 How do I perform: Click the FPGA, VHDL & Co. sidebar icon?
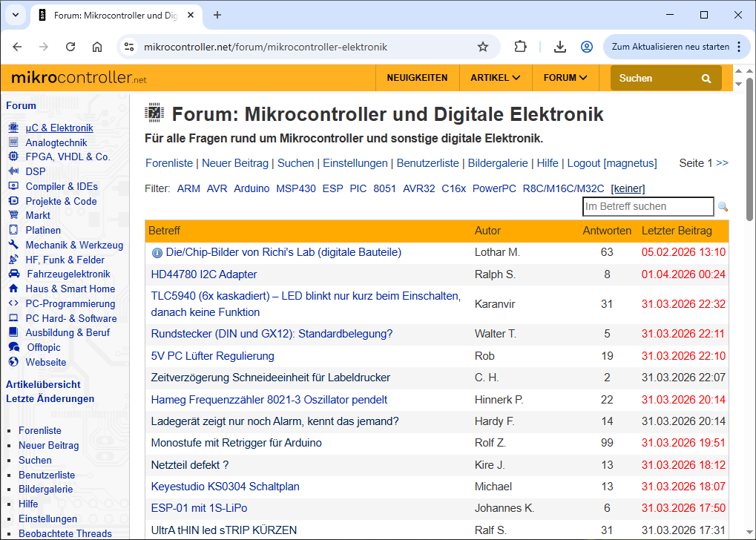coord(13,157)
